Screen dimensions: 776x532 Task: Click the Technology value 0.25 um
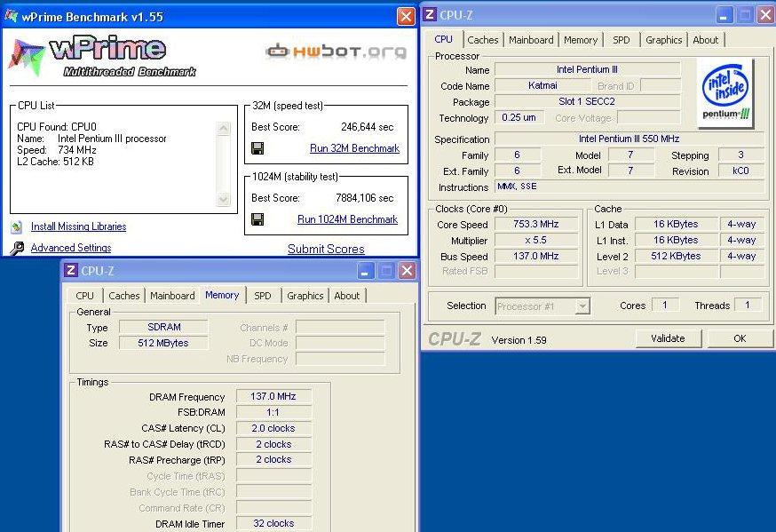(x=519, y=117)
